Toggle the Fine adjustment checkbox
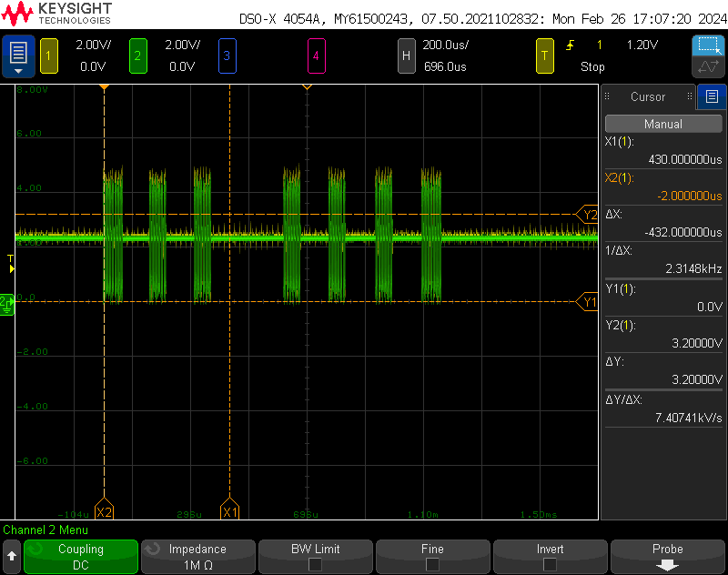This screenshot has height=575, width=728. point(432,564)
